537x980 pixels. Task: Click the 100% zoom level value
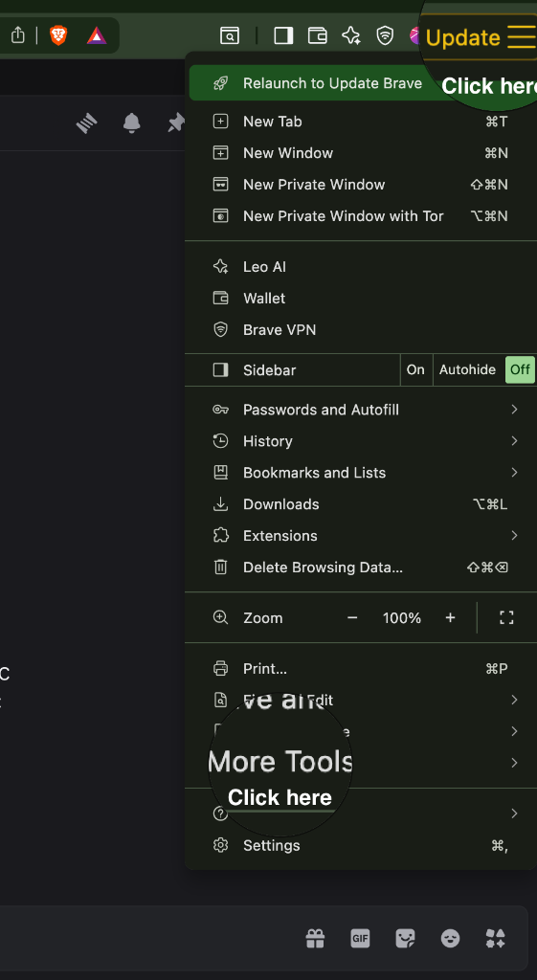(x=402, y=618)
